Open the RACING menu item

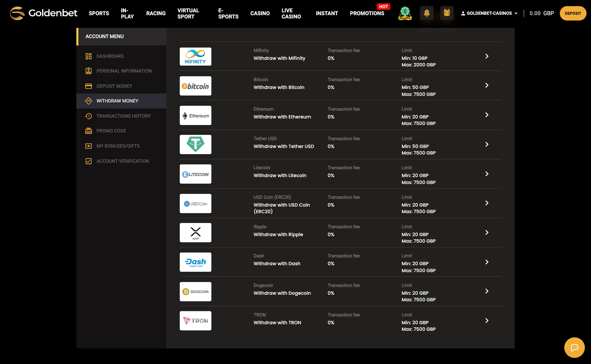click(x=156, y=13)
